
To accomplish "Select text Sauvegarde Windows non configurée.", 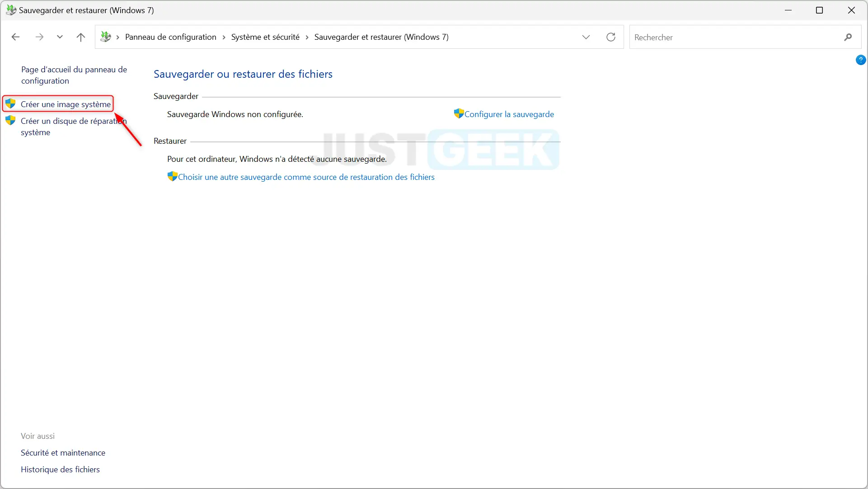I will pos(235,114).
